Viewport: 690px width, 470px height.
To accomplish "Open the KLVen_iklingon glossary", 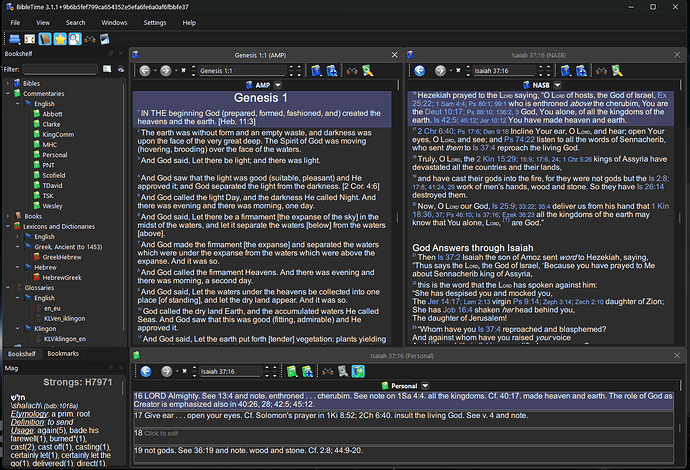I will tap(64, 318).
